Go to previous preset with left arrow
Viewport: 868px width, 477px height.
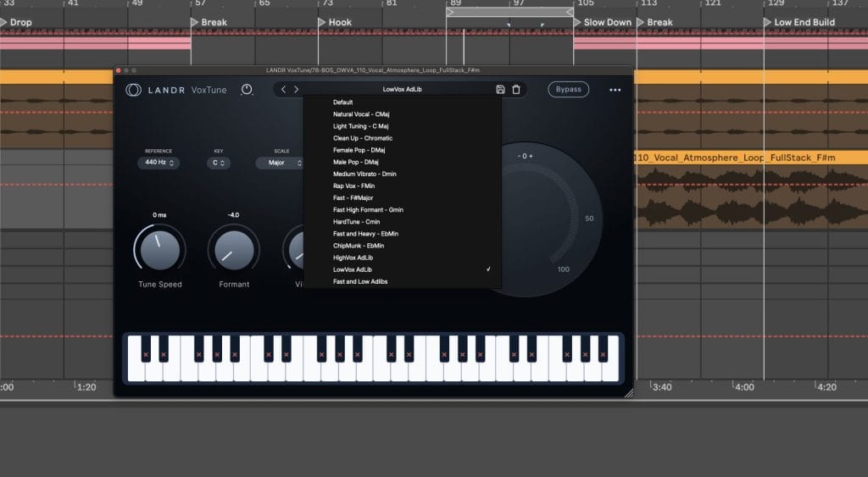pos(284,89)
